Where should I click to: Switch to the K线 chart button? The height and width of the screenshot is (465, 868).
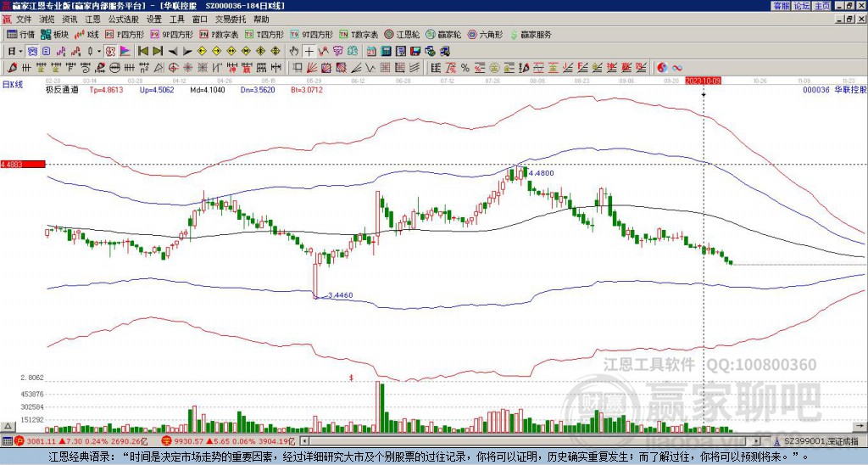(86, 34)
